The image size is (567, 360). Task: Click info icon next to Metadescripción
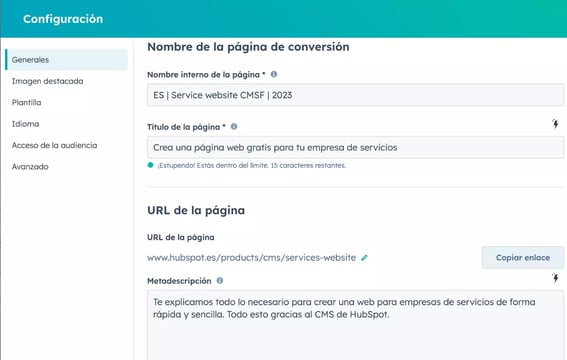[x=220, y=280]
